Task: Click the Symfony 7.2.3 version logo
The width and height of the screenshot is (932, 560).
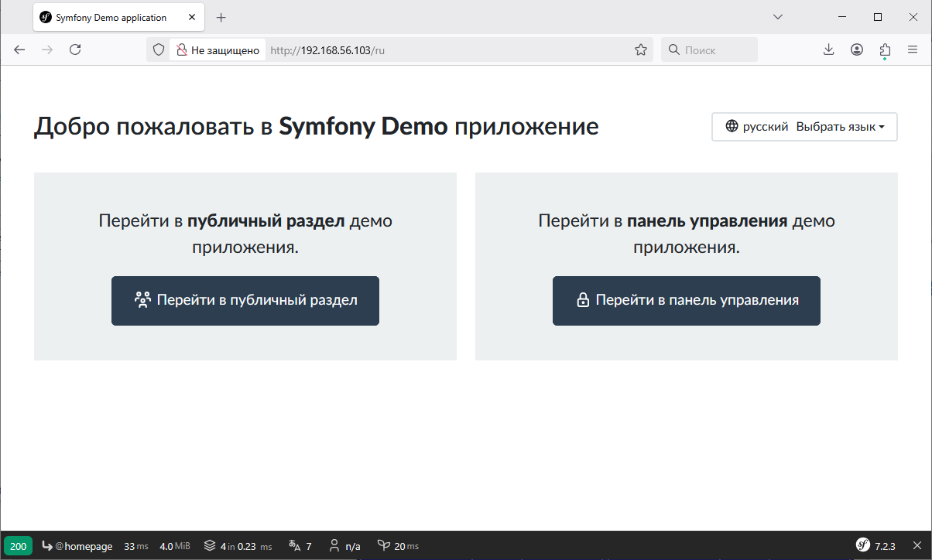Action: coord(875,546)
